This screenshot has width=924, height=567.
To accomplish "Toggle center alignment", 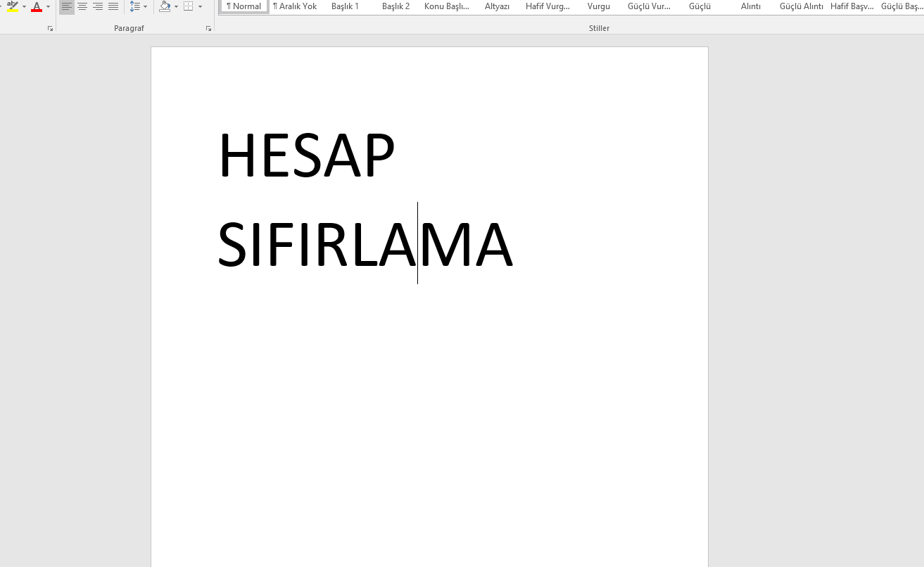I will pos(82,6).
